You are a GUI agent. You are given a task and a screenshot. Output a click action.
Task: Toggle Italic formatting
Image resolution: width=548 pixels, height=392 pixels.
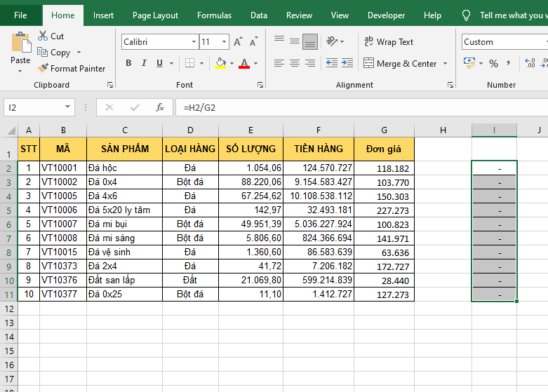coord(145,64)
